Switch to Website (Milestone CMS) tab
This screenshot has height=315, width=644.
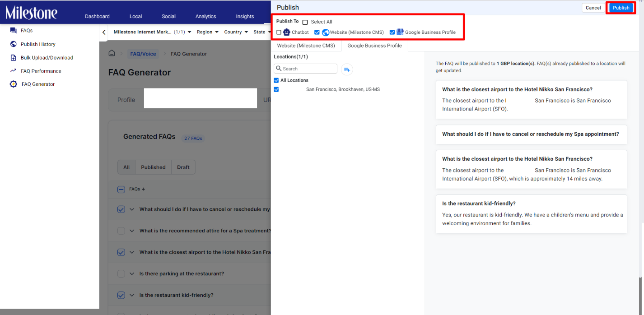[306, 46]
